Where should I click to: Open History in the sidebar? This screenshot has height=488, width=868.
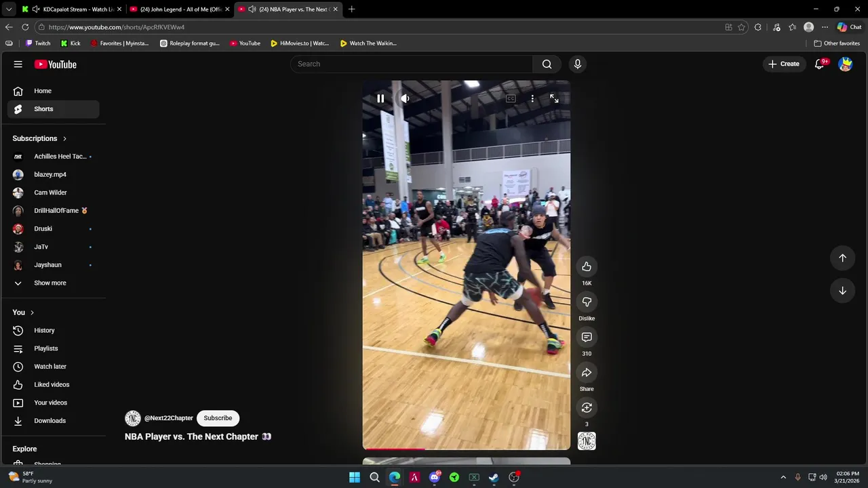pyautogui.click(x=54, y=330)
